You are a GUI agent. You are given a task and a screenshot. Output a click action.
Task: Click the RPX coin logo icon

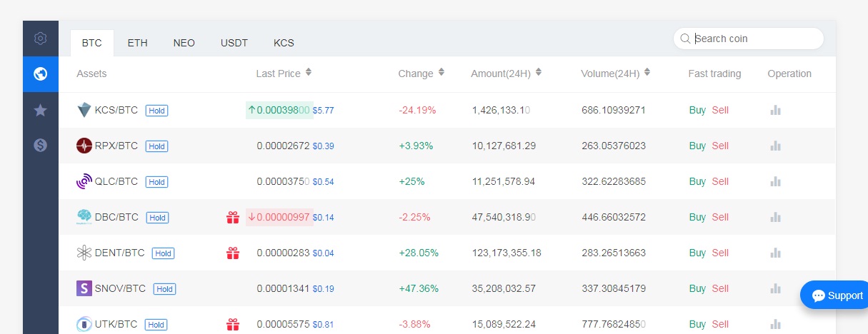tap(84, 146)
